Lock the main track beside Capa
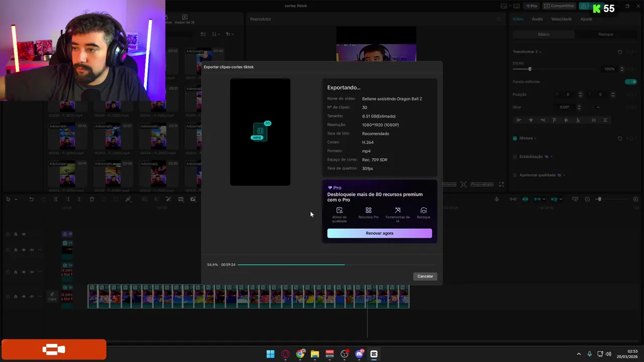Screen dimensions: 644x362 click(16, 297)
